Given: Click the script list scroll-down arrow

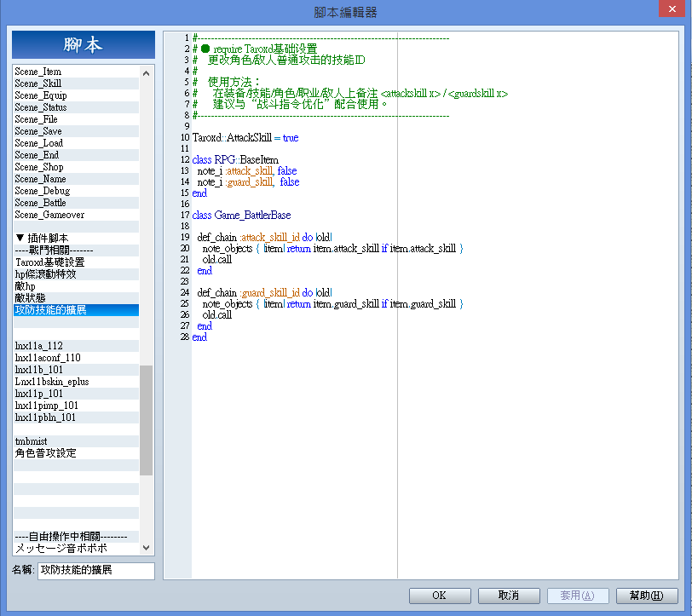Looking at the screenshot, I should (146, 548).
